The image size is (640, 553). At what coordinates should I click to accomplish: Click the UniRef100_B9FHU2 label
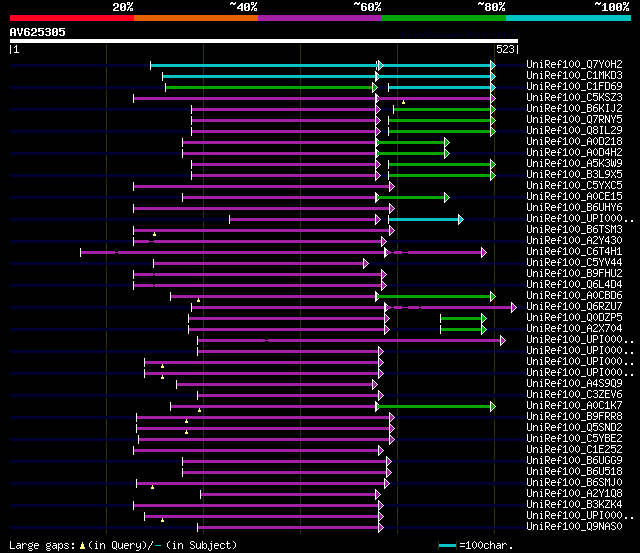pyautogui.click(x=574, y=274)
